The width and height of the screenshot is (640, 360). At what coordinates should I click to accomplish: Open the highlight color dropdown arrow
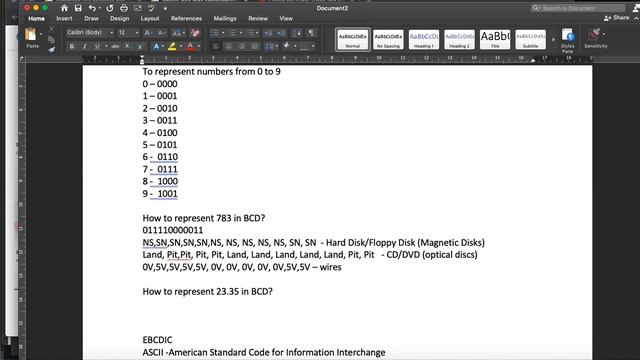(x=180, y=47)
